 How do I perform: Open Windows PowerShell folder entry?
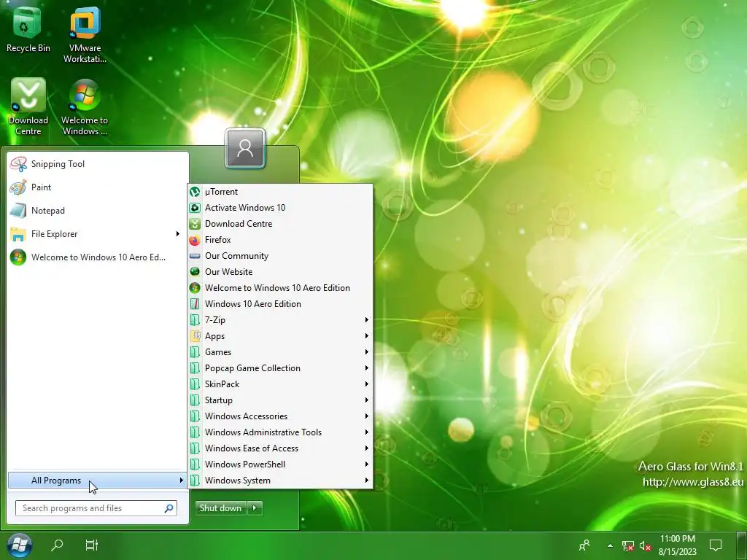pyautogui.click(x=280, y=464)
